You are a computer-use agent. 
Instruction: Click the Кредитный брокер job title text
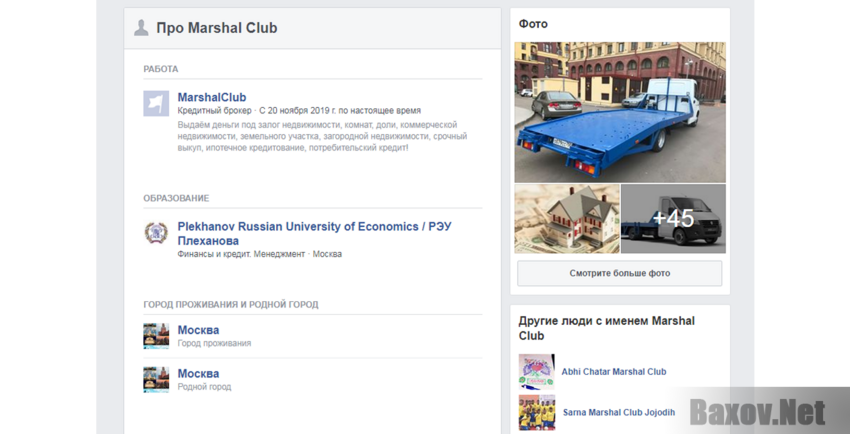(x=215, y=111)
